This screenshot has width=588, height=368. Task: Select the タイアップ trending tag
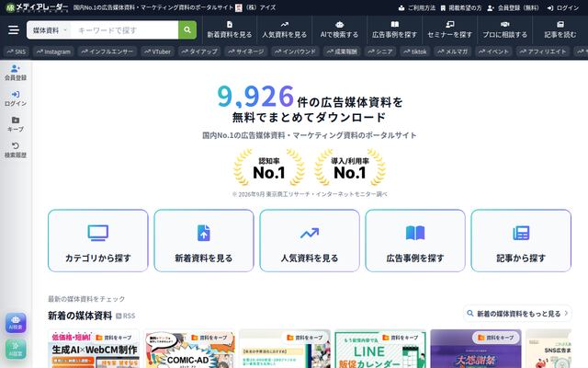pyautogui.click(x=199, y=52)
